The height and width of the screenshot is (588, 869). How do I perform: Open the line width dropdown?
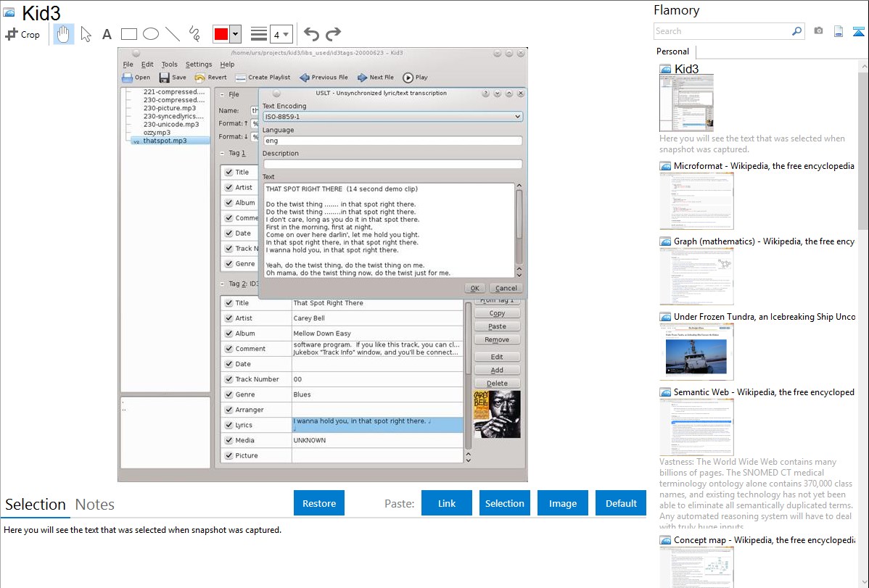coord(281,34)
